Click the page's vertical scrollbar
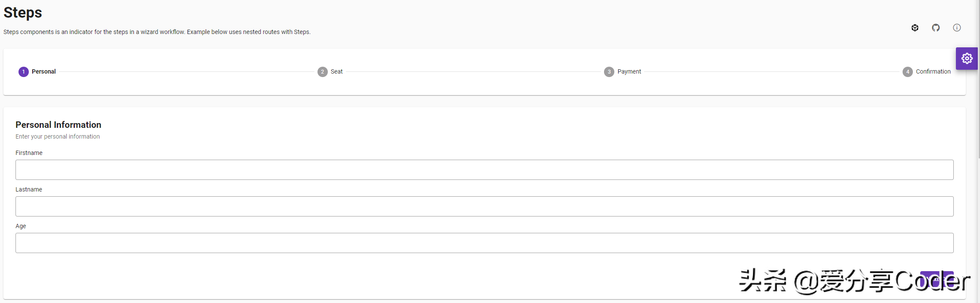The width and height of the screenshot is (980, 303). coord(978,86)
